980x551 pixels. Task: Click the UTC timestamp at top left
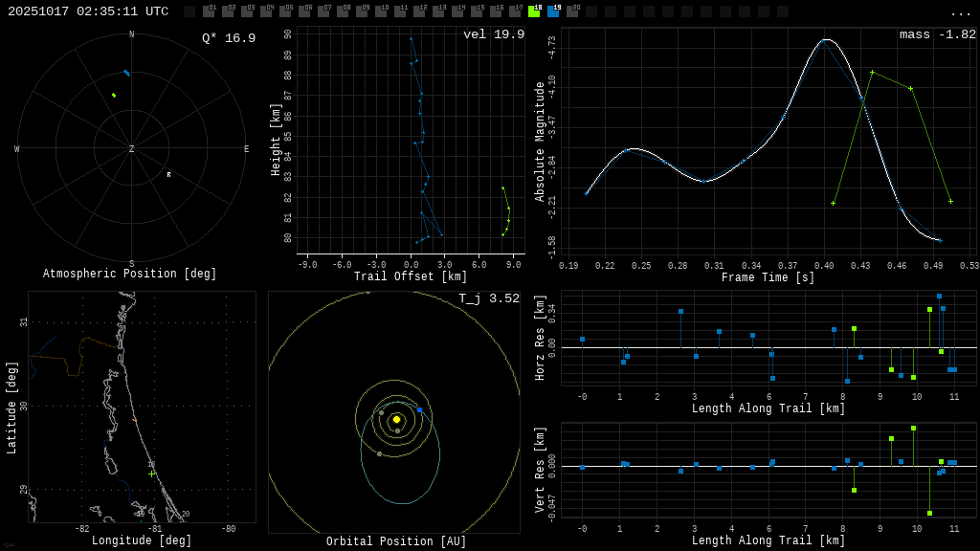point(88,11)
